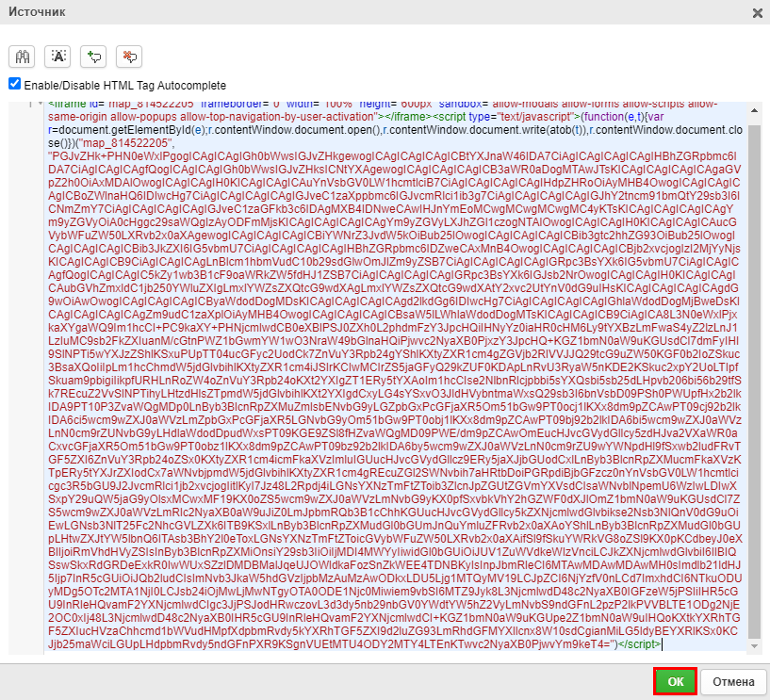
Task: Click the "text/javascript" attribute value
Action: tap(532, 116)
